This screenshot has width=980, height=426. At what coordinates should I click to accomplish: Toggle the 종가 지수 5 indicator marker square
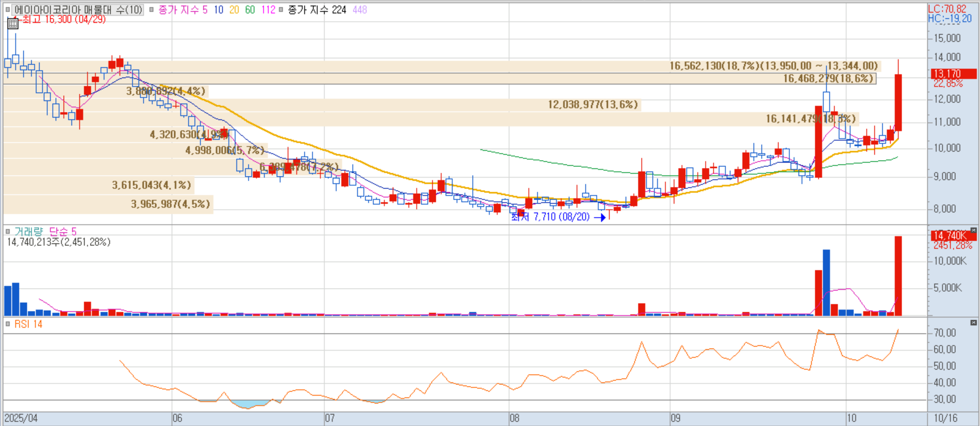[x=152, y=9]
